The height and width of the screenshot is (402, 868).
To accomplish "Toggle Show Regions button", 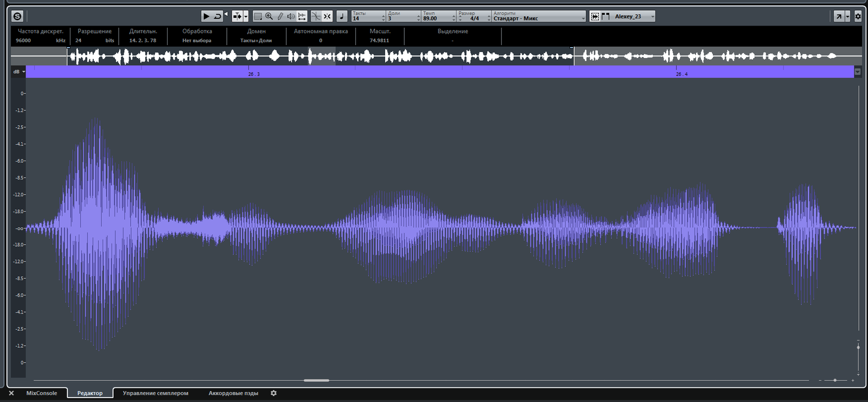I will pyautogui.click(x=605, y=16).
